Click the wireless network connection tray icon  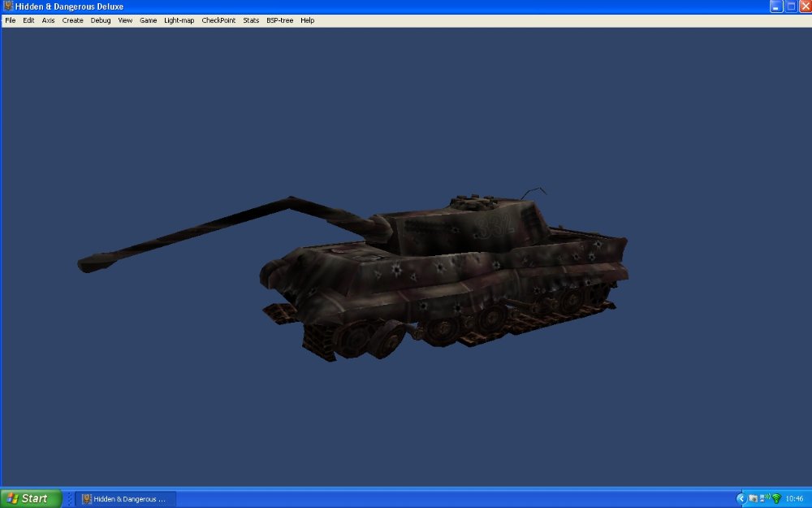coord(765,498)
